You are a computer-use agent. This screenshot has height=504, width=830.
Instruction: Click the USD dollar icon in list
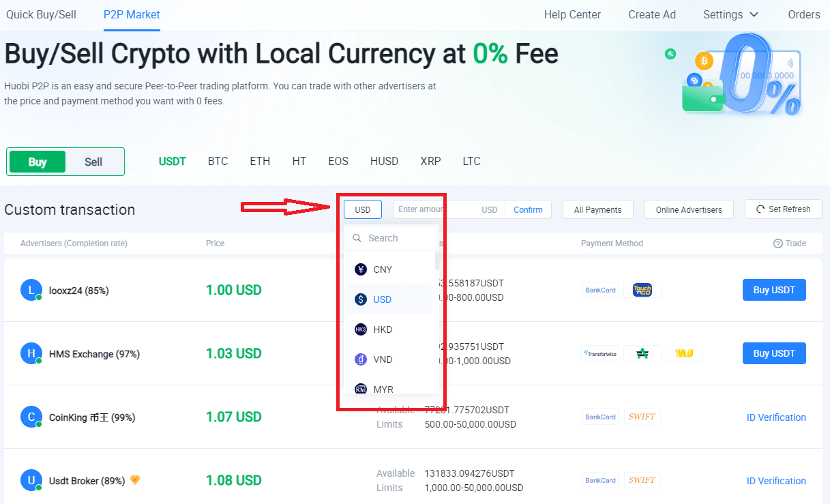tap(361, 299)
